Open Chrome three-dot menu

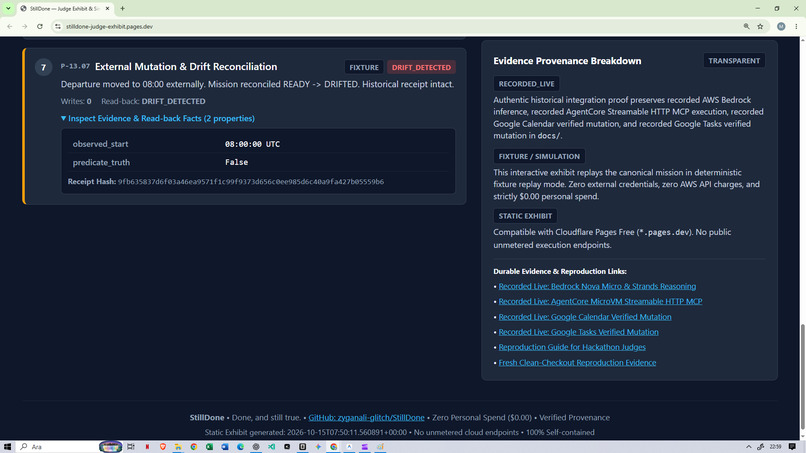click(x=796, y=26)
